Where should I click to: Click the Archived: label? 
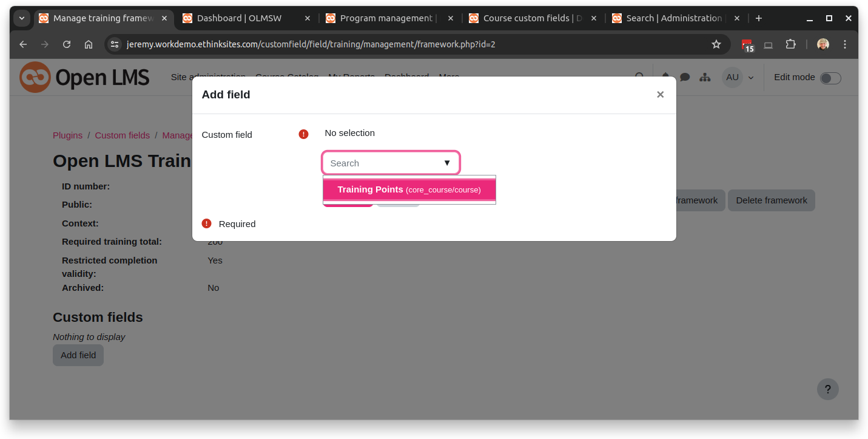82,288
